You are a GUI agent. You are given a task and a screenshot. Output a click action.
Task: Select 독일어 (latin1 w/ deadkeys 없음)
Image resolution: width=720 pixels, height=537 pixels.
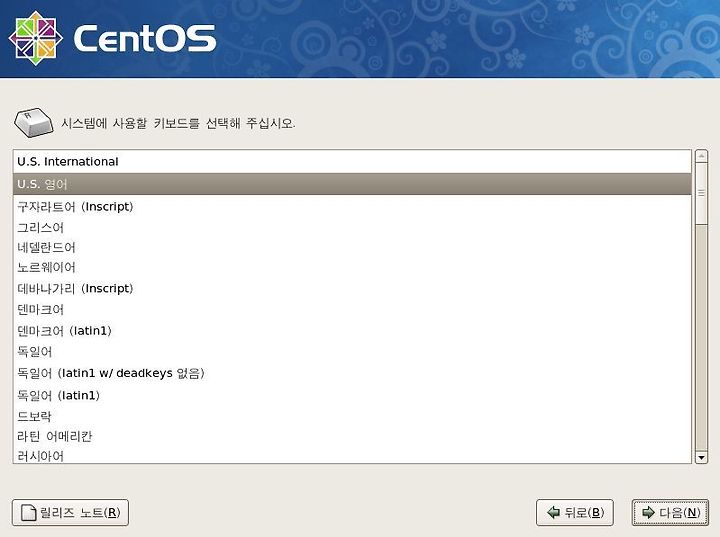click(352, 373)
